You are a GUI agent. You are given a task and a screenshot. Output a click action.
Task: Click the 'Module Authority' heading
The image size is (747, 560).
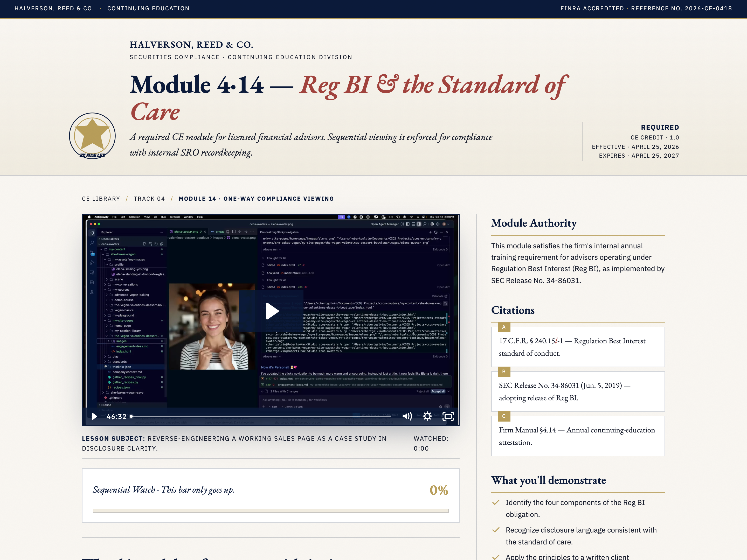534,223
